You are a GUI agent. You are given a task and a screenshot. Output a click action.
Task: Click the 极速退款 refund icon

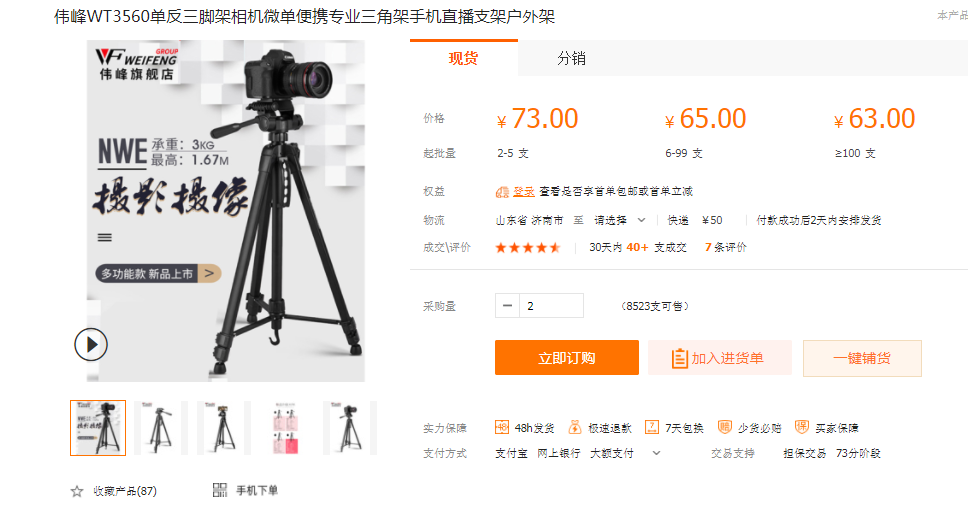575,427
